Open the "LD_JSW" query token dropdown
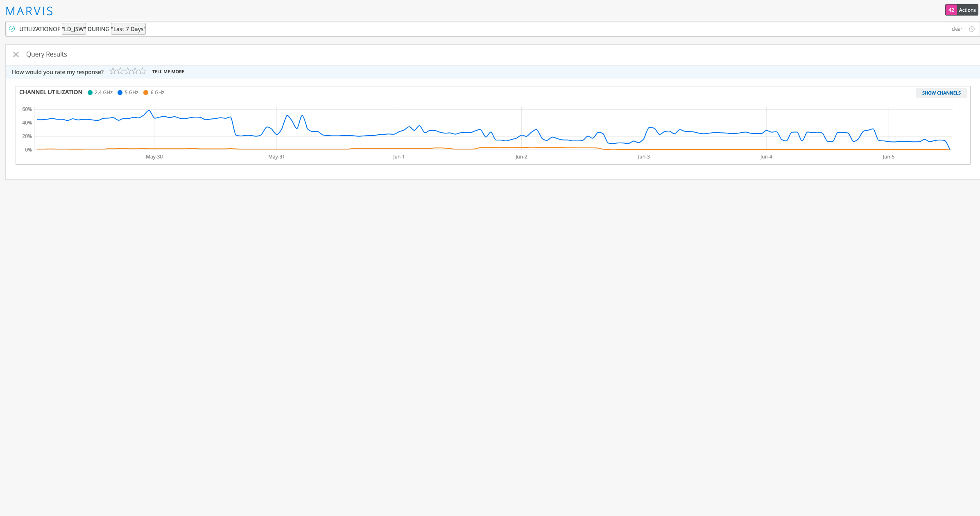Viewport: 980px width, 516px height. pos(74,29)
